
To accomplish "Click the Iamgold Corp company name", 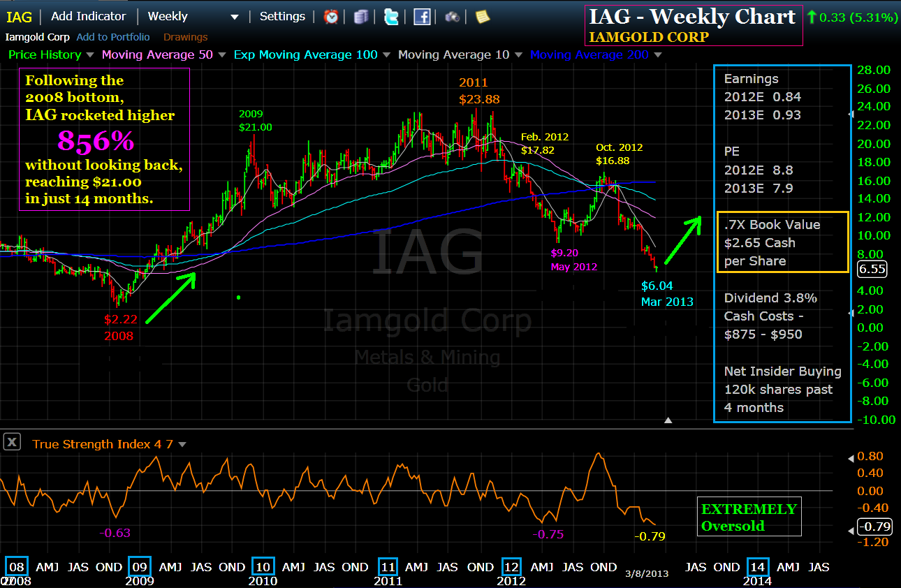I will [x=38, y=37].
